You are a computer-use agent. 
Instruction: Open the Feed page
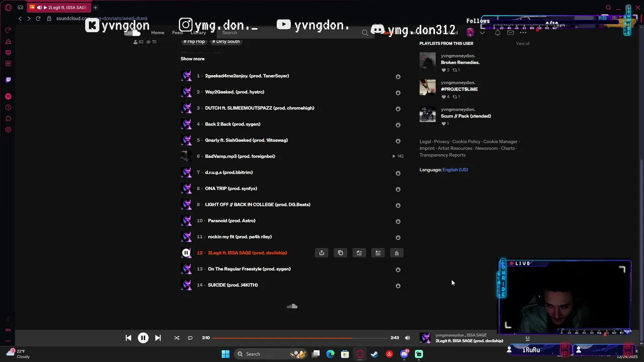tap(177, 33)
